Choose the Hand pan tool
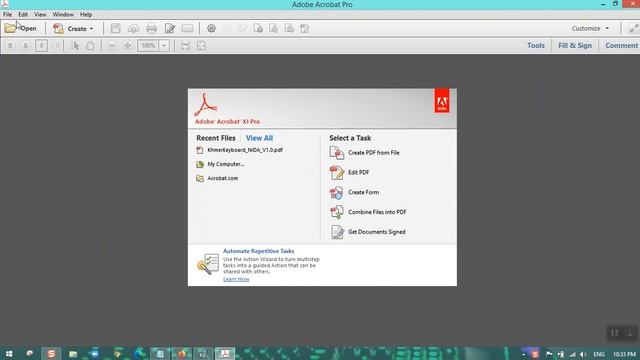640x360 pixels. [90, 45]
